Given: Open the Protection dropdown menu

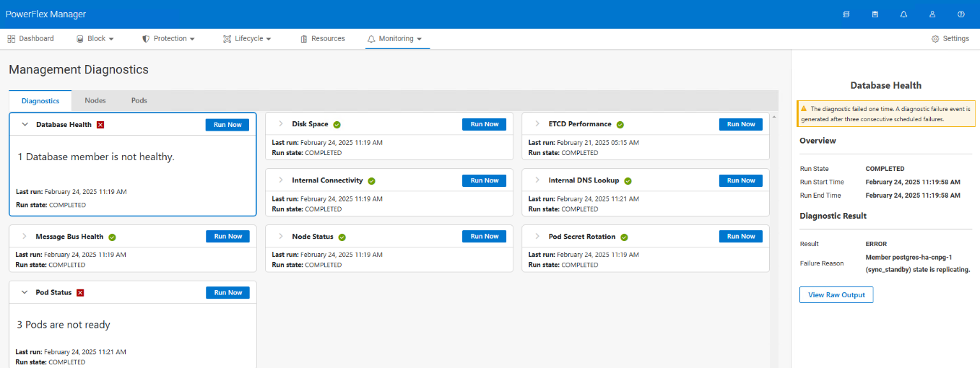Looking at the screenshot, I should coord(168,39).
